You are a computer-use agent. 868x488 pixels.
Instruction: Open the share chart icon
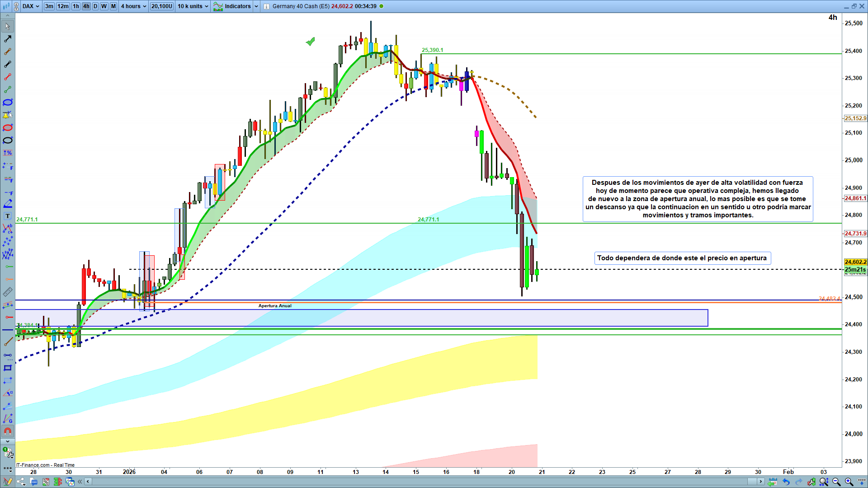21,482
